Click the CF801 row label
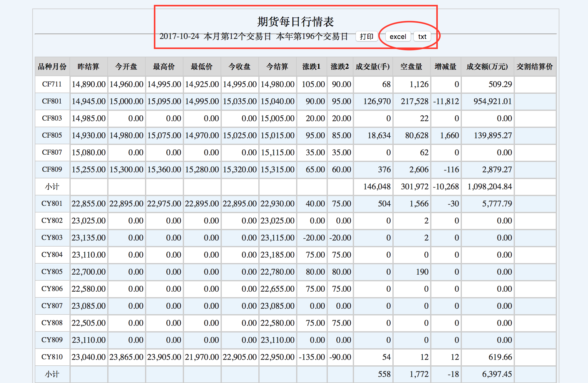The height and width of the screenshot is (383, 588). [x=52, y=101]
